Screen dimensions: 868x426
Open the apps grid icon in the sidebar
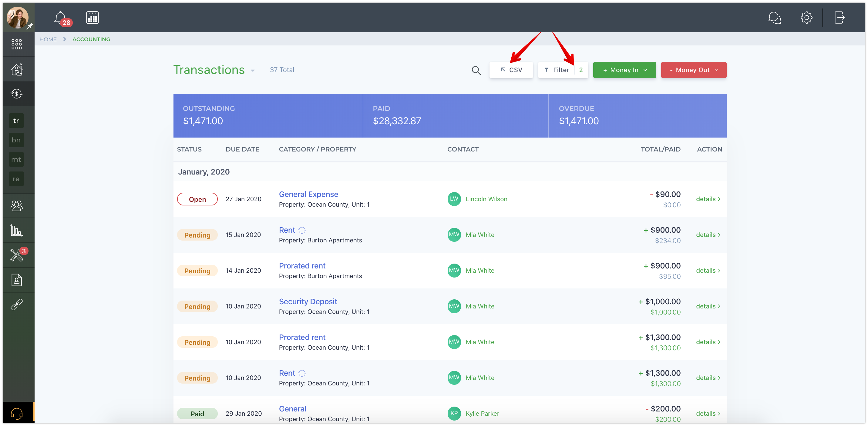16,44
